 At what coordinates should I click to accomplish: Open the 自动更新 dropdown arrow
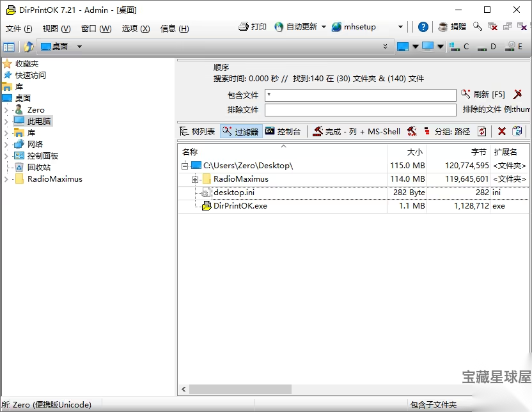pyautogui.click(x=324, y=26)
